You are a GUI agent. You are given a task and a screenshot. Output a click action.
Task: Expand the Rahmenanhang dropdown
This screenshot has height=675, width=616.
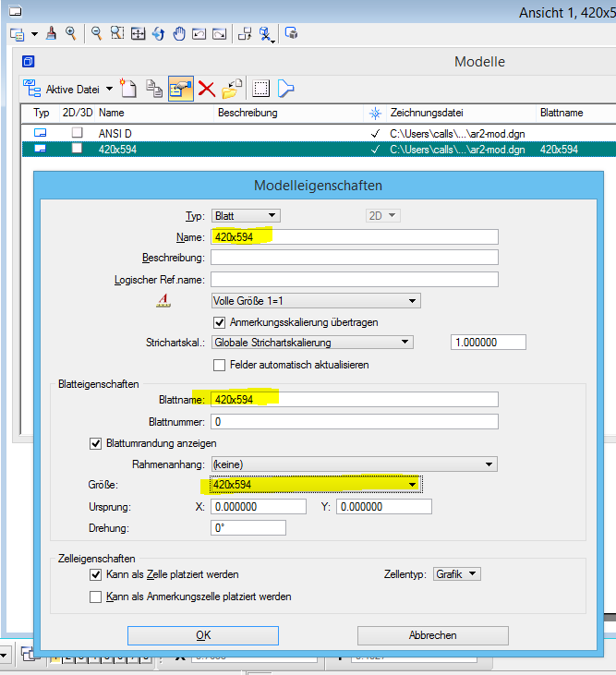click(489, 464)
